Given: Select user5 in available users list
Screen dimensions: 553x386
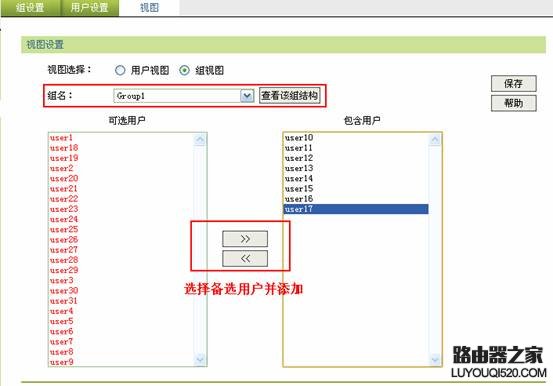Looking at the screenshot, I should pos(122,322).
